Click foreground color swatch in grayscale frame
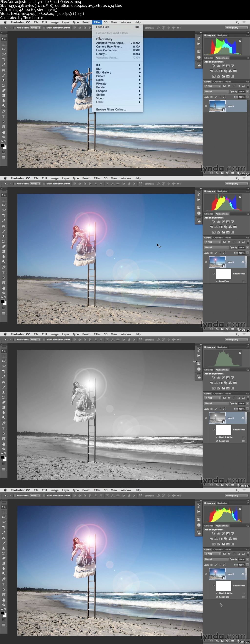This screenshot has width=250, height=644. click(3, 457)
